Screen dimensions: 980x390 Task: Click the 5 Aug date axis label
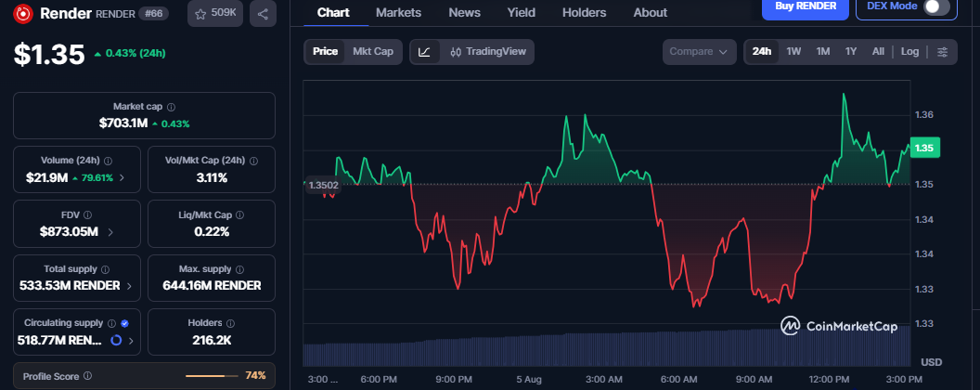(x=529, y=380)
